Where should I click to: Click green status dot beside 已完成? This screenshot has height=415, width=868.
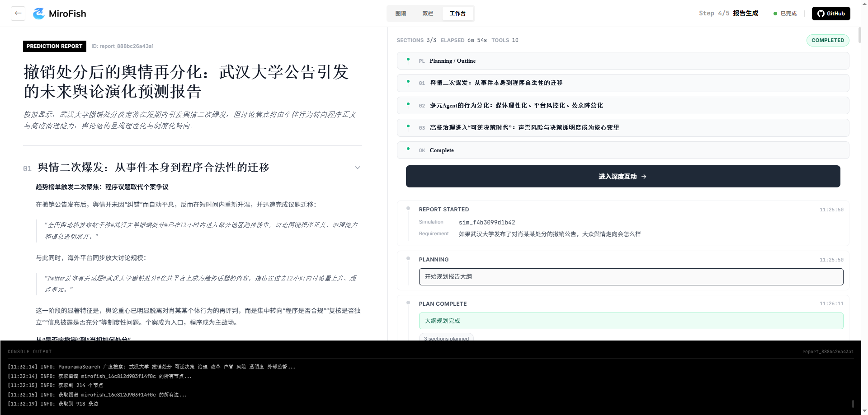pyautogui.click(x=775, y=14)
